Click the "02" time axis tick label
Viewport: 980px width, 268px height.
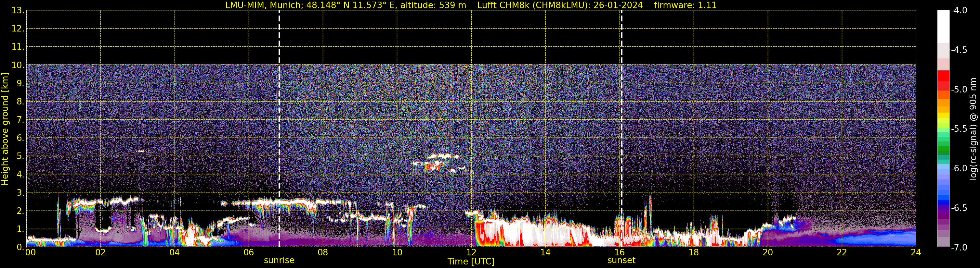(x=100, y=252)
